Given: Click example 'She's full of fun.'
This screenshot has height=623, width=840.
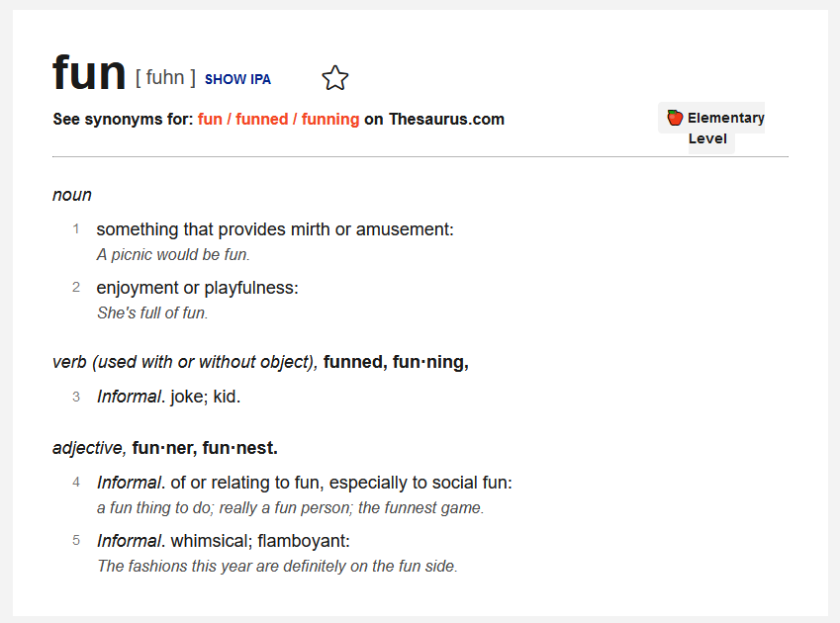Looking at the screenshot, I should [x=152, y=313].
